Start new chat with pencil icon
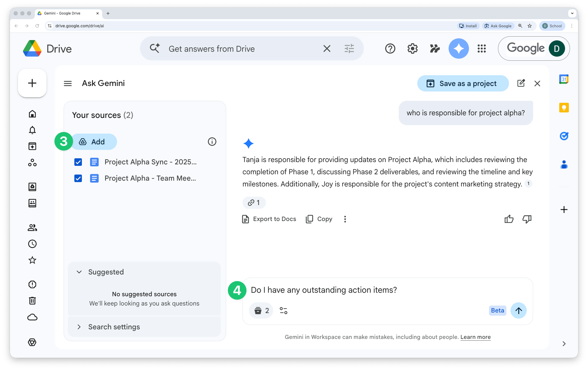588x370 pixels. [x=521, y=83]
